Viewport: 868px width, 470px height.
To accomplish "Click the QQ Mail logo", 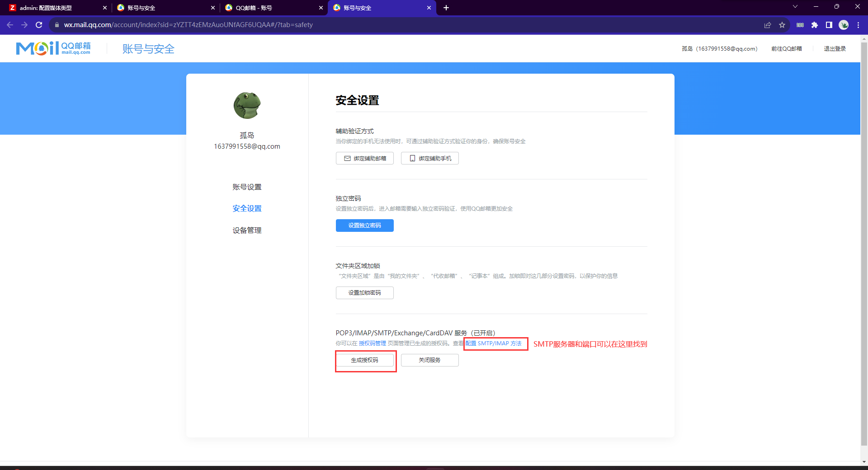I will click(x=53, y=48).
